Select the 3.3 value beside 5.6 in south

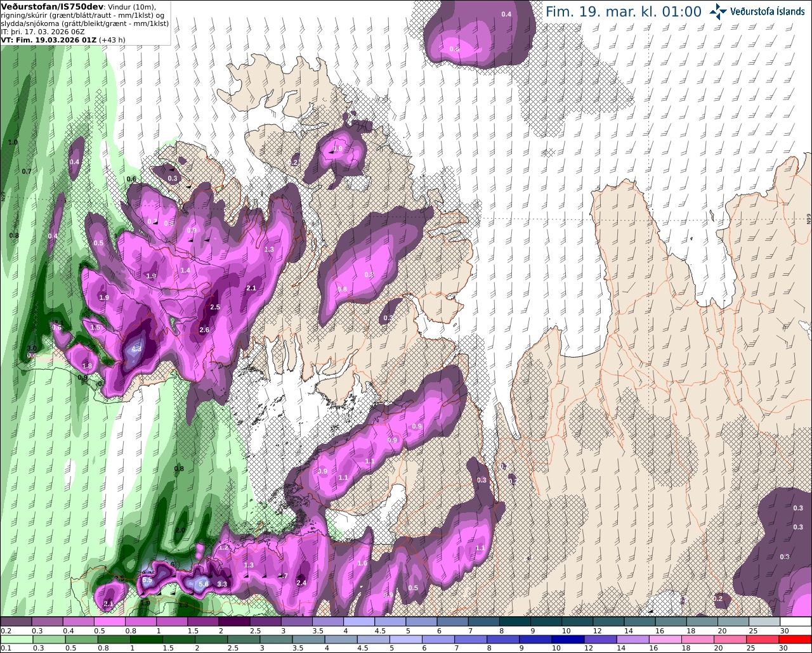pyautogui.click(x=222, y=584)
